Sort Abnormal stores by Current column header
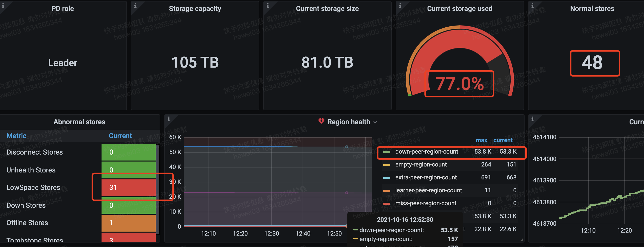Viewport: 644px width, 247px height. (x=120, y=136)
